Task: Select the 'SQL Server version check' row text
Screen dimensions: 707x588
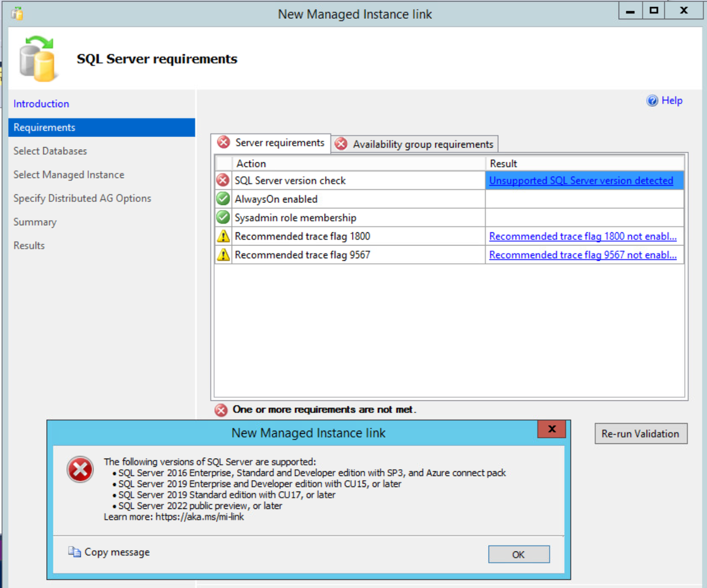Action: click(290, 180)
